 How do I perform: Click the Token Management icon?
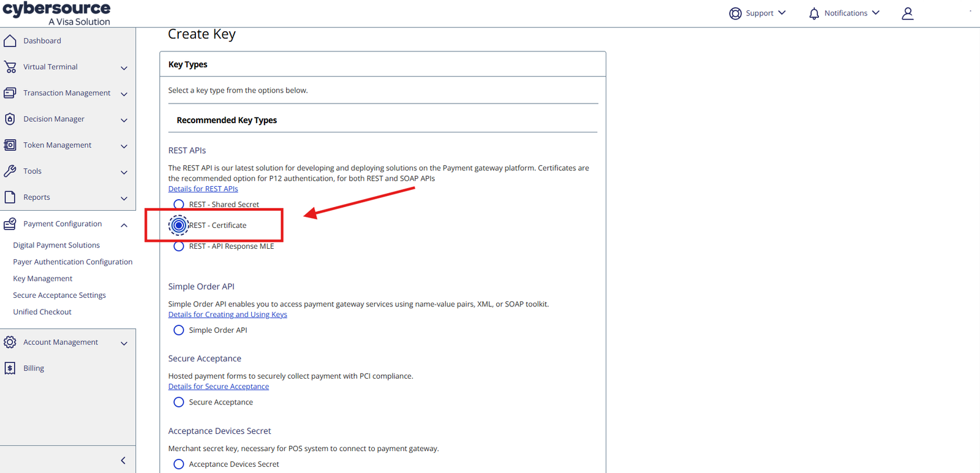pos(10,145)
